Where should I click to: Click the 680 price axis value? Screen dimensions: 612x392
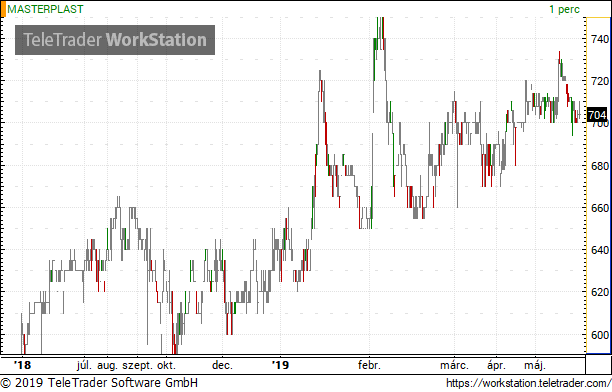(x=600, y=166)
